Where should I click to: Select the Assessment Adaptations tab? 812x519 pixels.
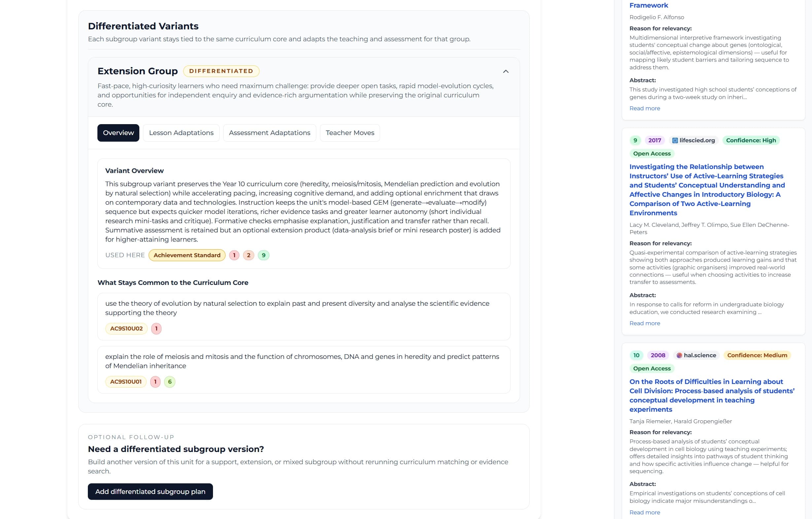pyautogui.click(x=269, y=132)
